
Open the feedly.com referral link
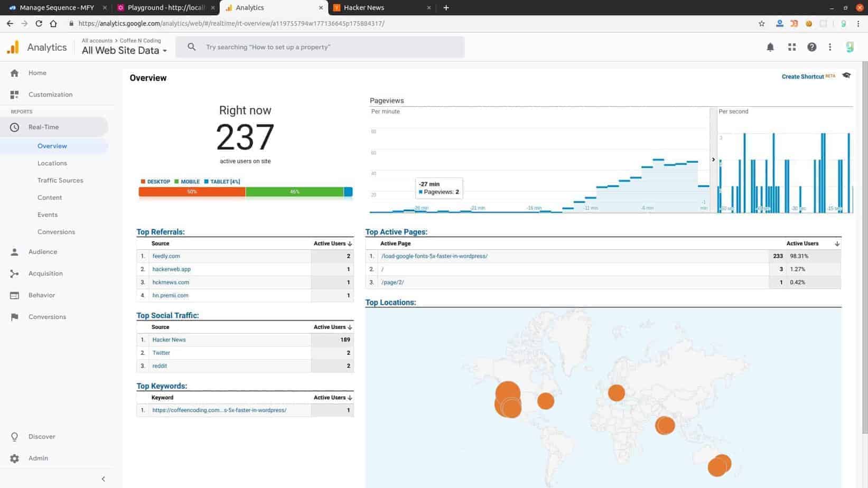166,256
